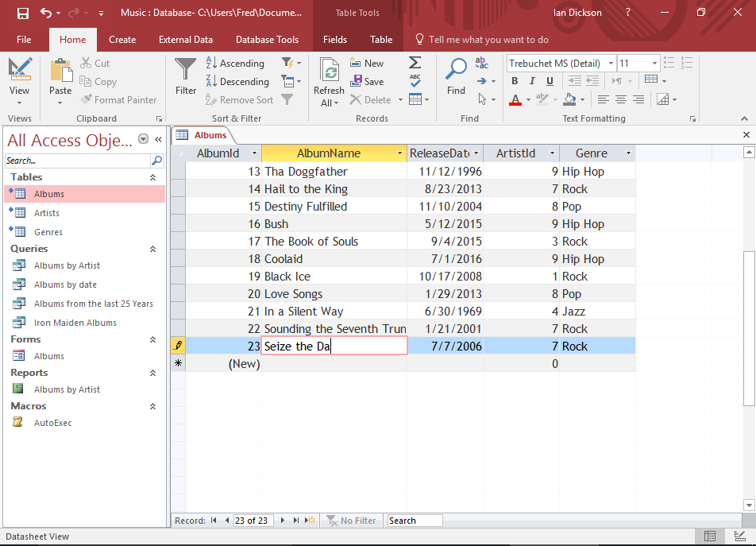Switch to Design View using the View icon
The width and height of the screenshot is (756, 546).
(20, 68)
